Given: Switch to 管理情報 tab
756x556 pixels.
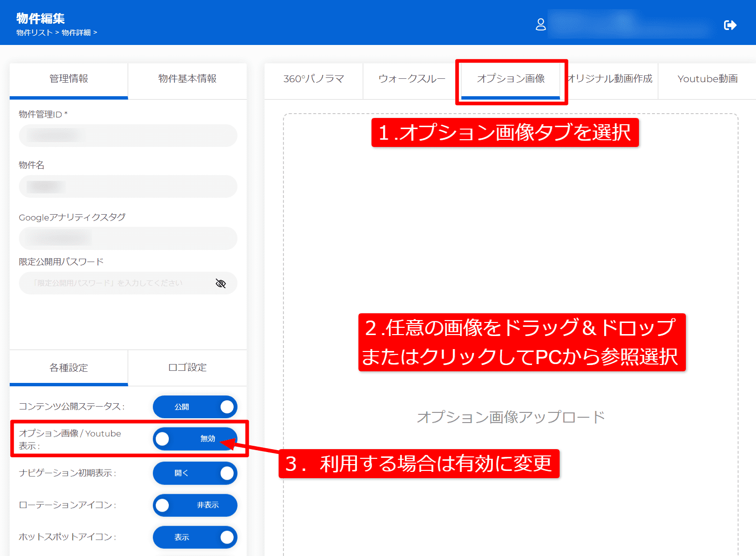Looking at the screenshot, I should coord(69,79).
